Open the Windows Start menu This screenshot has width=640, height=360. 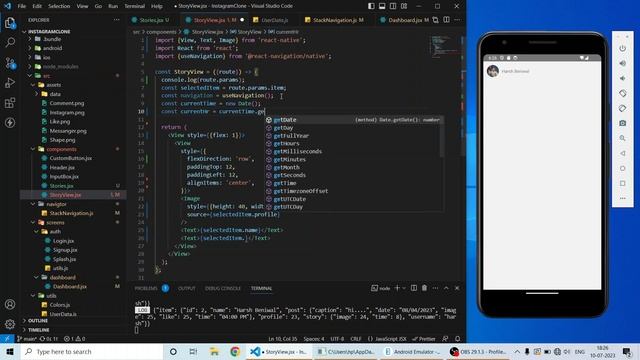pyautogui.click(x=10, y=351)
